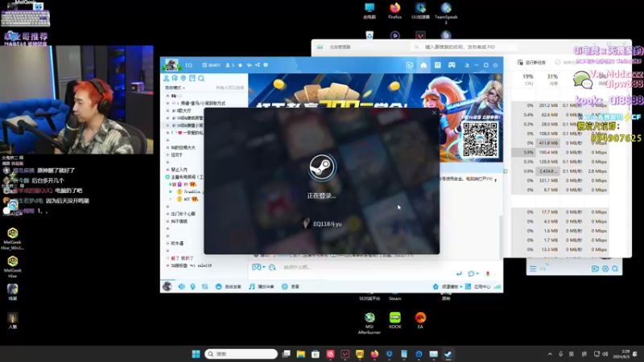The width and height of the screenshot is (644, 362).
Task: Open the app center in the YY bottom bar
Action: click(478, 286)
